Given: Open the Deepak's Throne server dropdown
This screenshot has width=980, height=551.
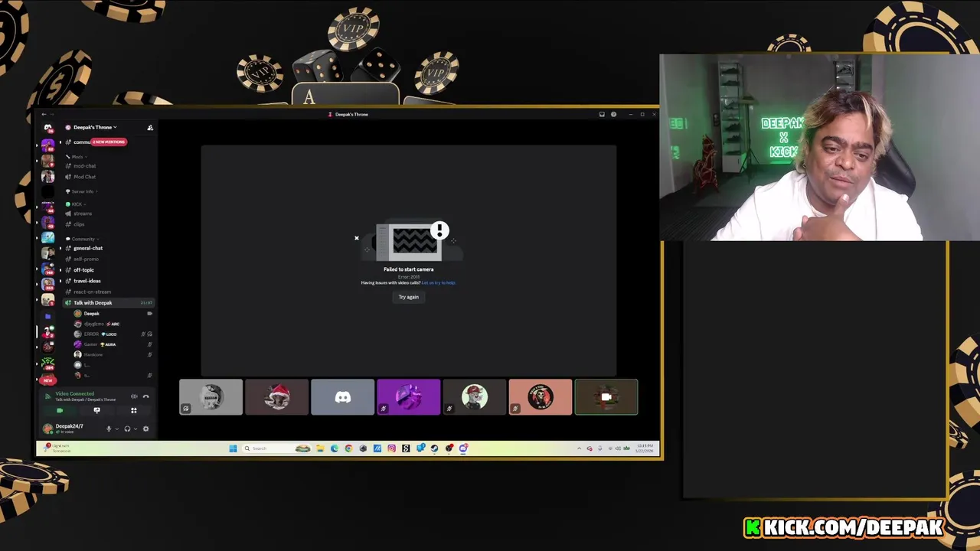Looking at the screenshot, I should 95,127.
